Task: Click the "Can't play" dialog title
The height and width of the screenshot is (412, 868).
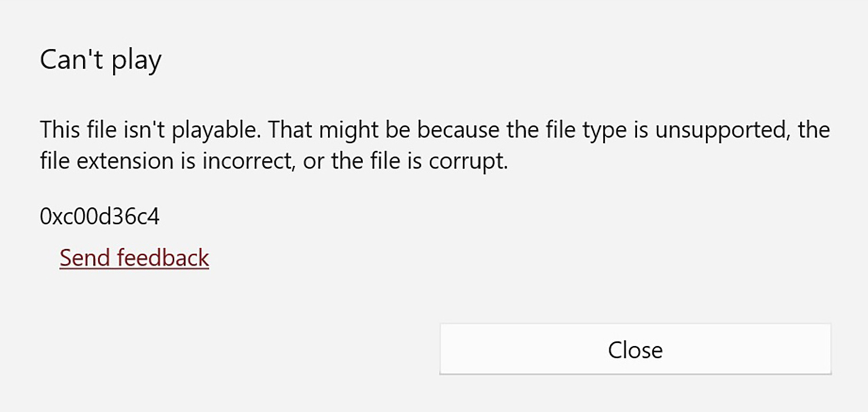Action: (100, 60)
